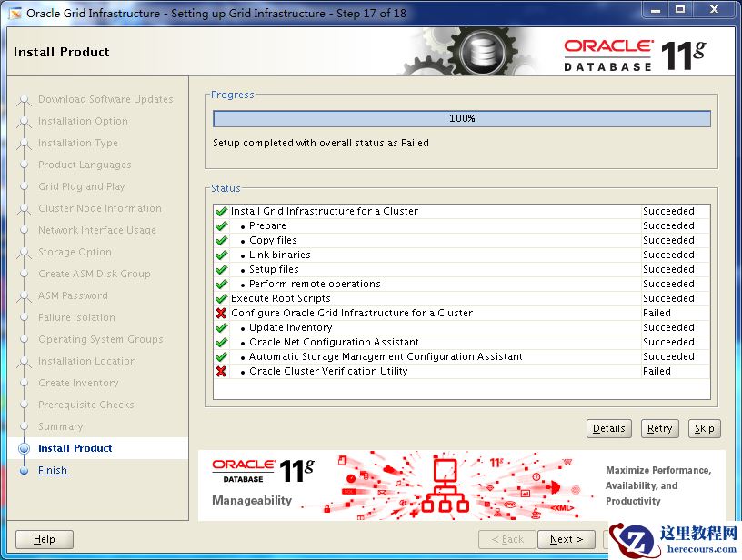Image resolution: width=742 pixels, height=560 pixels.
Task: Click Cluster Node Information step
Action: (100, 208)
